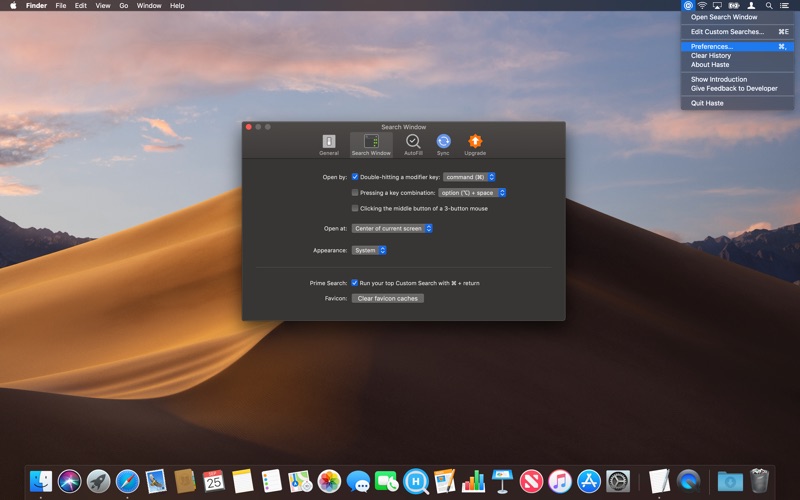The image size is (800, 500).
Task: Open the Apple menu
Action: pyautogui.click(x=13, y=6)
